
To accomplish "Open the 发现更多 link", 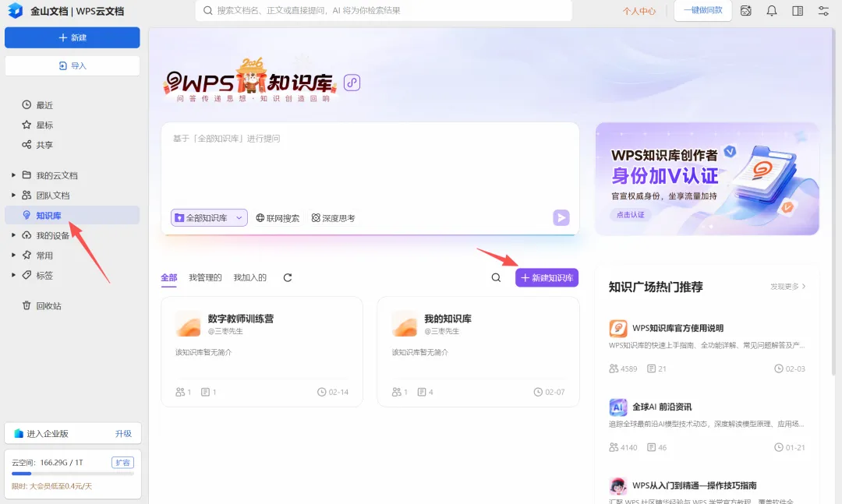I will tap(787, 287).
